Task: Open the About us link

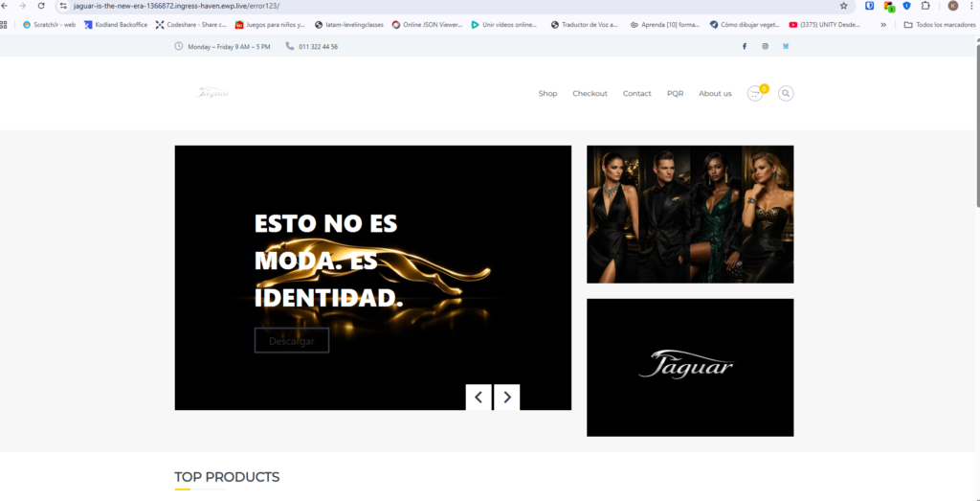Action: pyautogui.click(x=715, y=94)
